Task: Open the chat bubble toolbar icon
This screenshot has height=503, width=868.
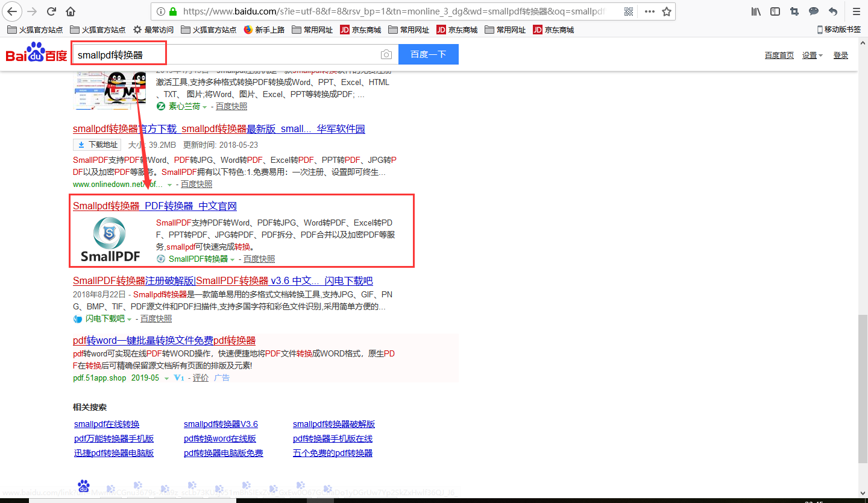Action: (814, 11)
